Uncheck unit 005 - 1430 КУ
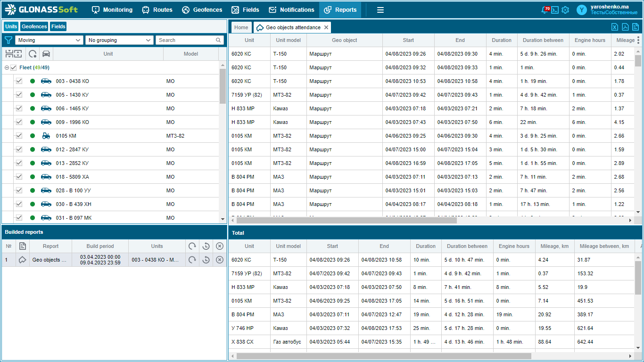Viewport: 644px width, 362px height. pyautogui.click(x=19, y=95)
